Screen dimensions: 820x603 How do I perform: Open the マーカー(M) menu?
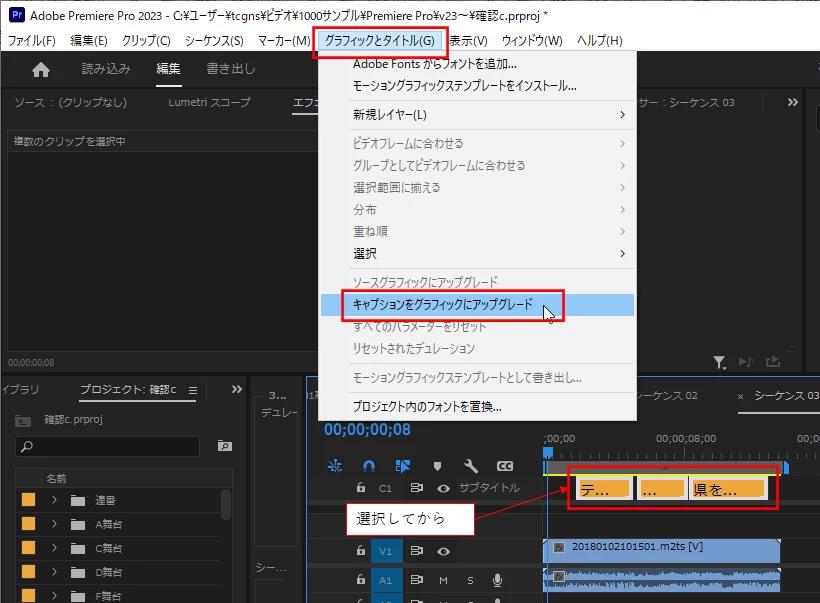tap(284, 40)
